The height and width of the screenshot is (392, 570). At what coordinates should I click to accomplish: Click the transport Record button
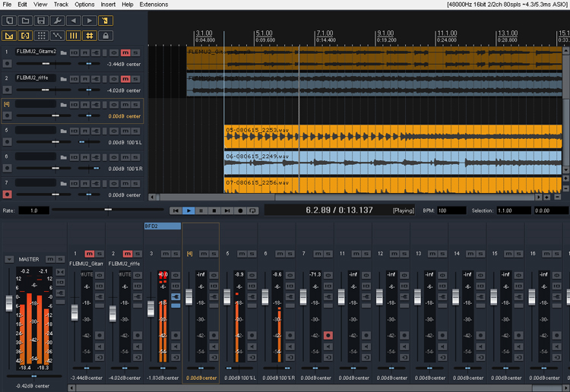pos(240,210)
